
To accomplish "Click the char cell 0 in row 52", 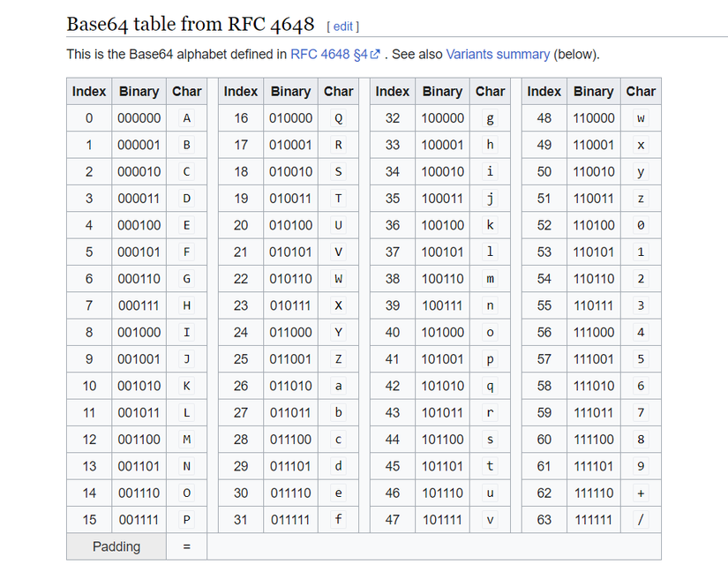I will pyautogui.click(x=641, y=225).
